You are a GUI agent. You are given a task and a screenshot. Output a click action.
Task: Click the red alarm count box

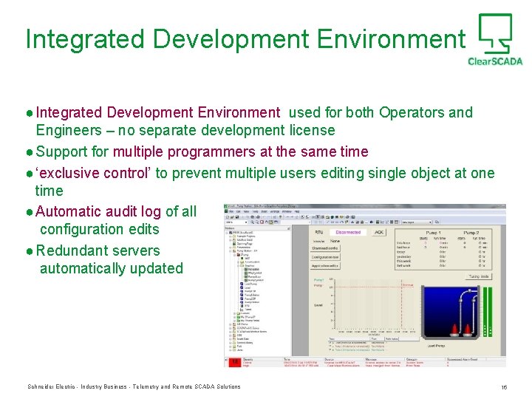234,362
